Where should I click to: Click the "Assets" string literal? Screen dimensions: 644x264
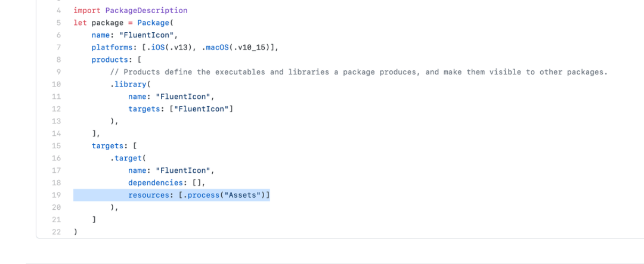(x=242, y=195)
